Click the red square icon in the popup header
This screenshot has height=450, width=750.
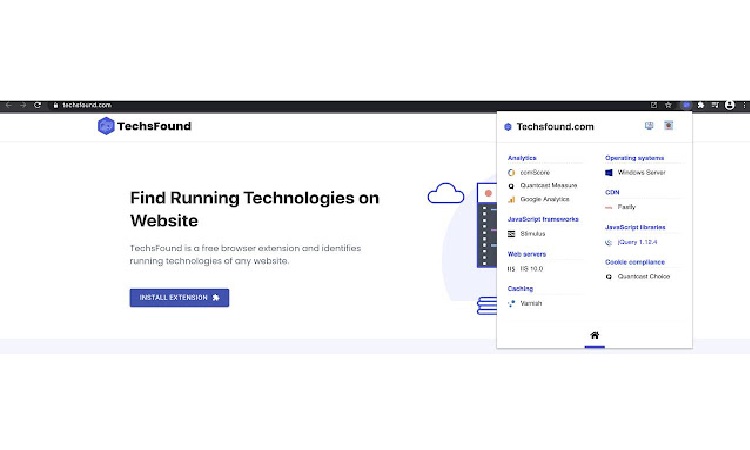[x=669, y=125]
